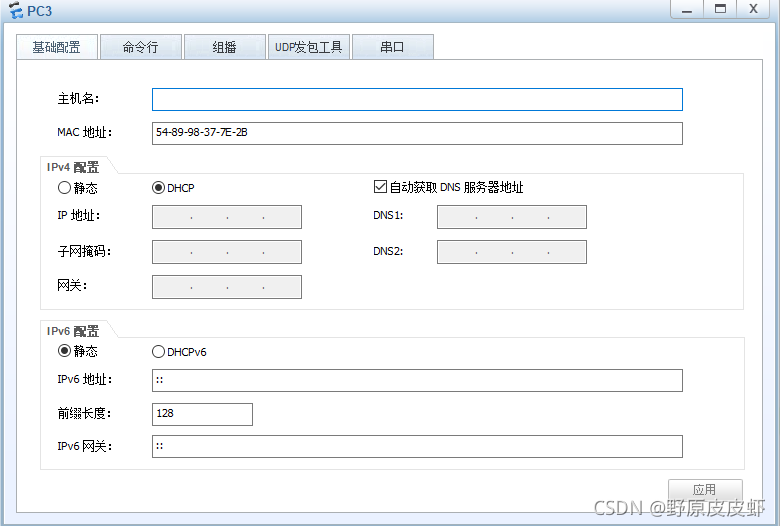Maximize the PC3 window
The image size is (780, 526).
[720, 9]
